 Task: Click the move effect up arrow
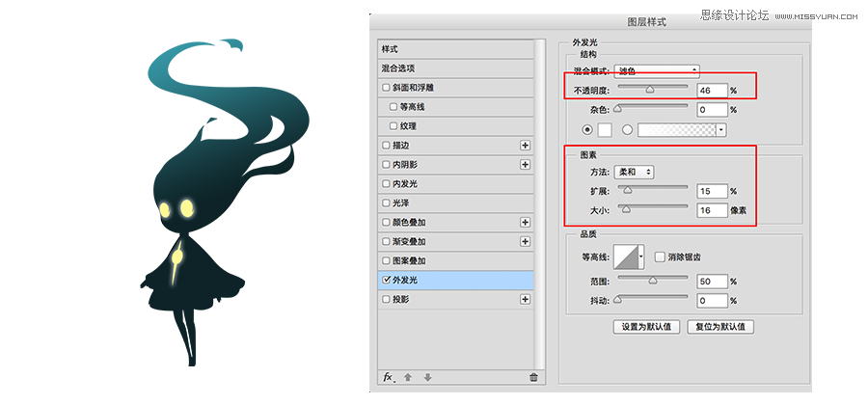[x=408, y=377]
